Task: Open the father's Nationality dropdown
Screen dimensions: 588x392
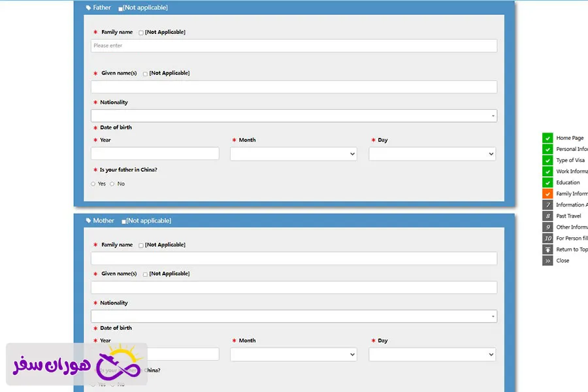Action: 293,116
